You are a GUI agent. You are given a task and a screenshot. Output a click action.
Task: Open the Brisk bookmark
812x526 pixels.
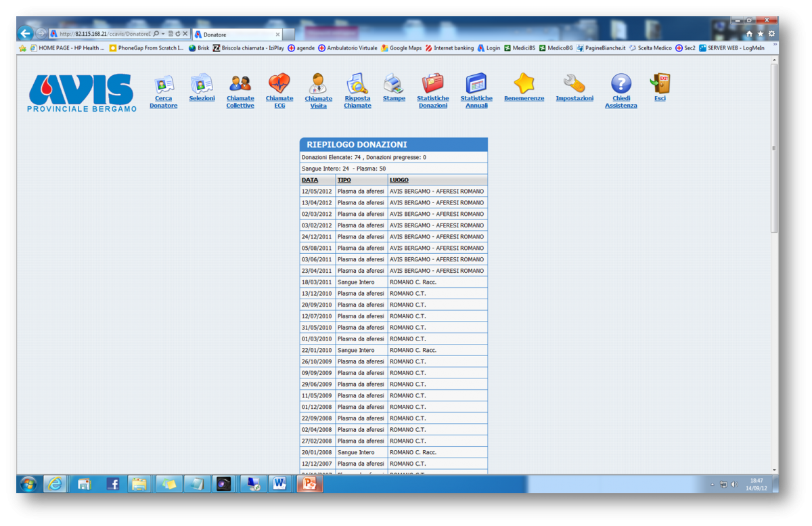(x=199, y=48)
